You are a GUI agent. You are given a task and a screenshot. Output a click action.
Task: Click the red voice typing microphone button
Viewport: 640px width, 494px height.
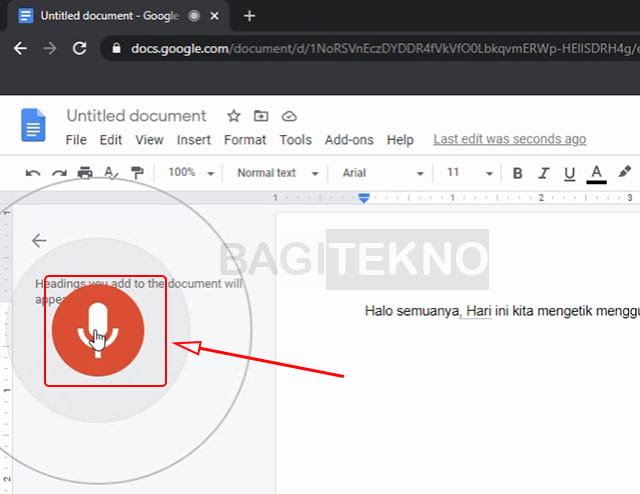(98, 330)
